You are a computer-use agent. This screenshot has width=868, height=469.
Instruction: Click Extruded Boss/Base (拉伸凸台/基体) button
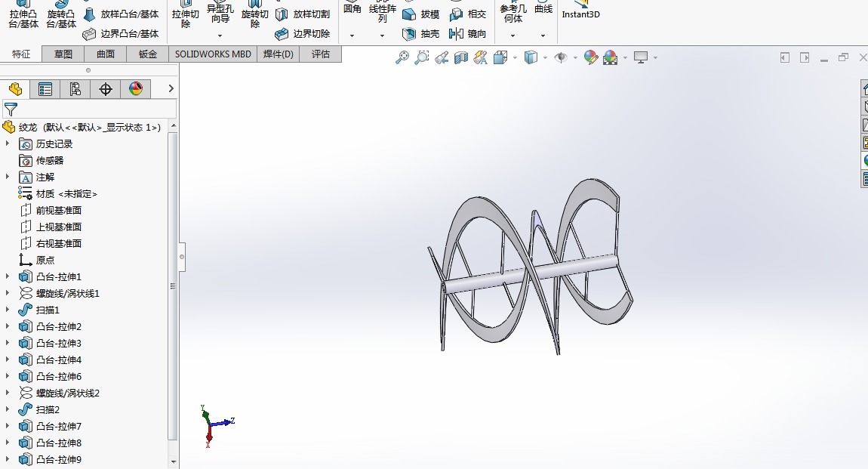(24, 15)
